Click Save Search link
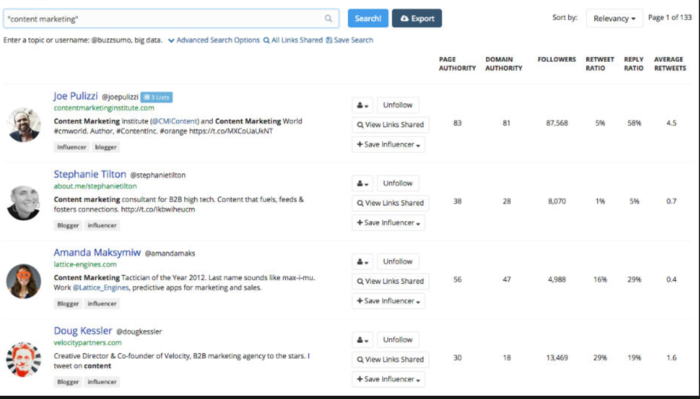 (350, 40)
